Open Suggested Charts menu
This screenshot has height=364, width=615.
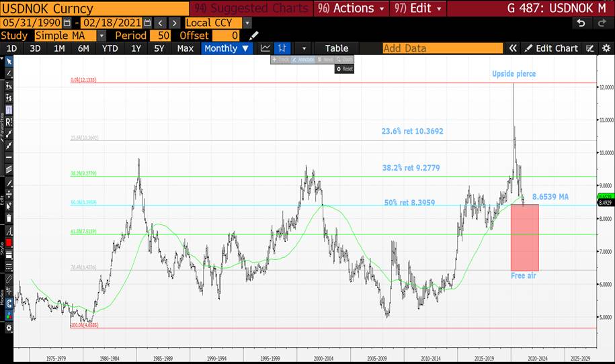pos(251,8)
